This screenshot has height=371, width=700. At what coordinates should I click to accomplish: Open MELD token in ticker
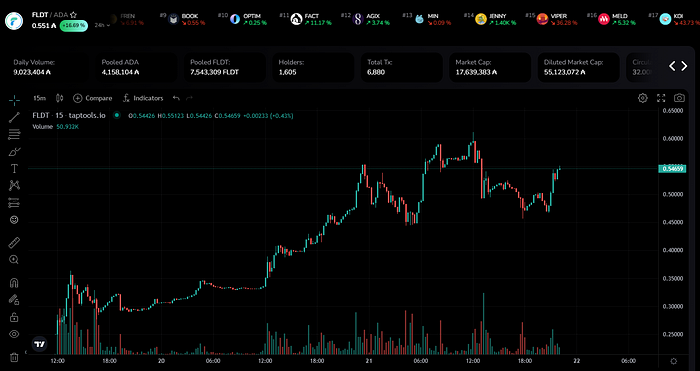pyautogui.click(x=611, y=19)
